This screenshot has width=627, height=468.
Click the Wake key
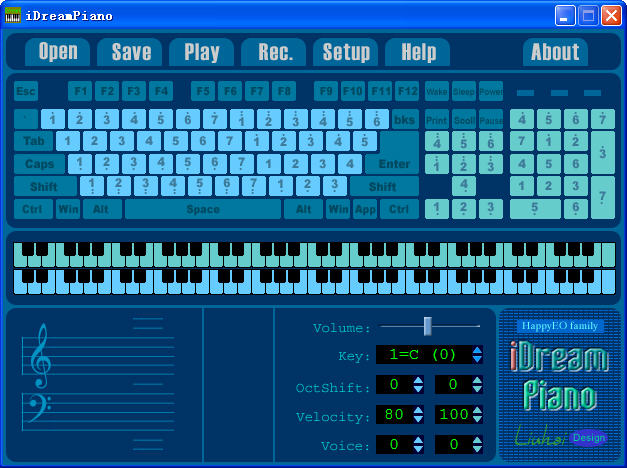pos(437,91)
